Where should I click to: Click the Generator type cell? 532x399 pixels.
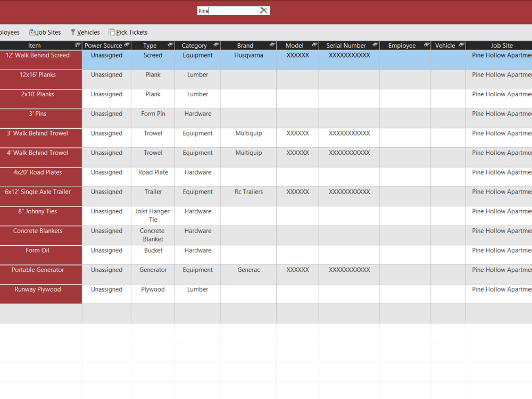point(153,275)
